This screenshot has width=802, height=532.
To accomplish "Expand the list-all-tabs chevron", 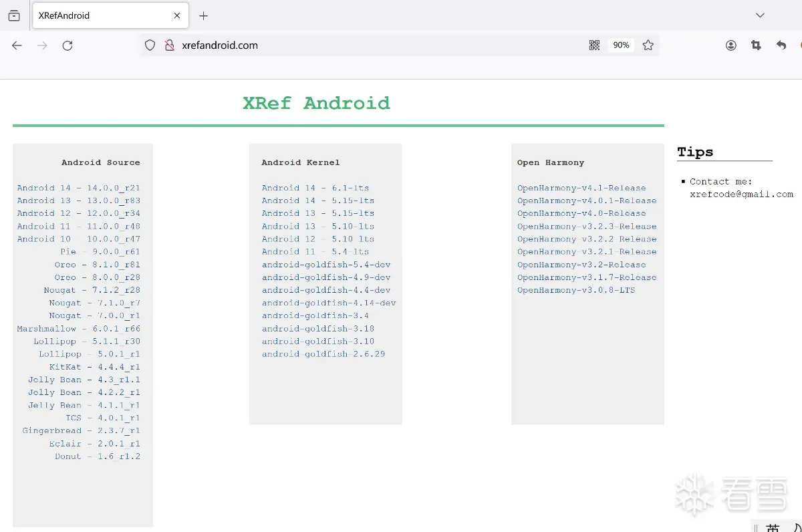I will pyautogui.click(x=760, y=15).
